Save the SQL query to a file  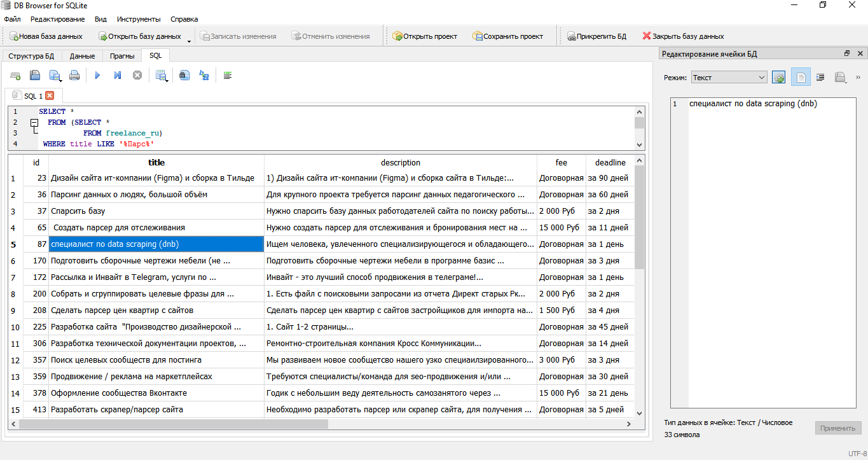(x=55, y=75)
